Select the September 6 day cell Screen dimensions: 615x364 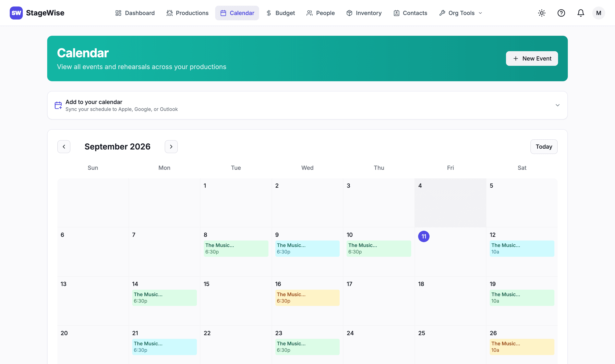click(x=93, y=252)
